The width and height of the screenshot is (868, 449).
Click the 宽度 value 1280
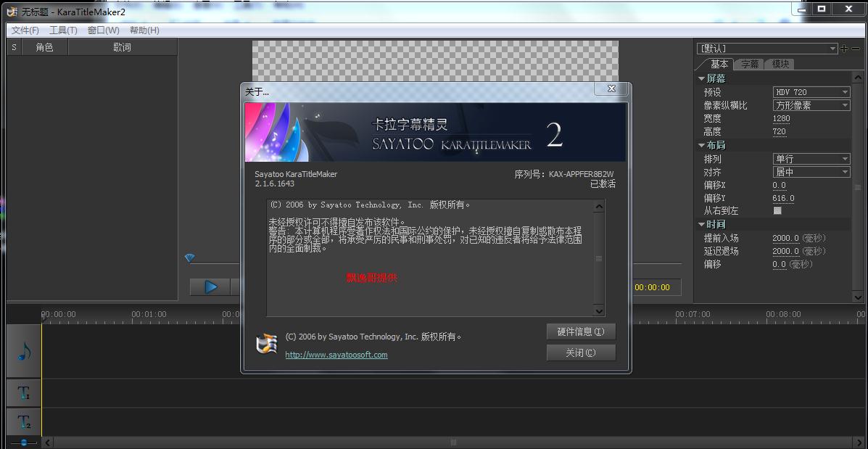[781, 118]
